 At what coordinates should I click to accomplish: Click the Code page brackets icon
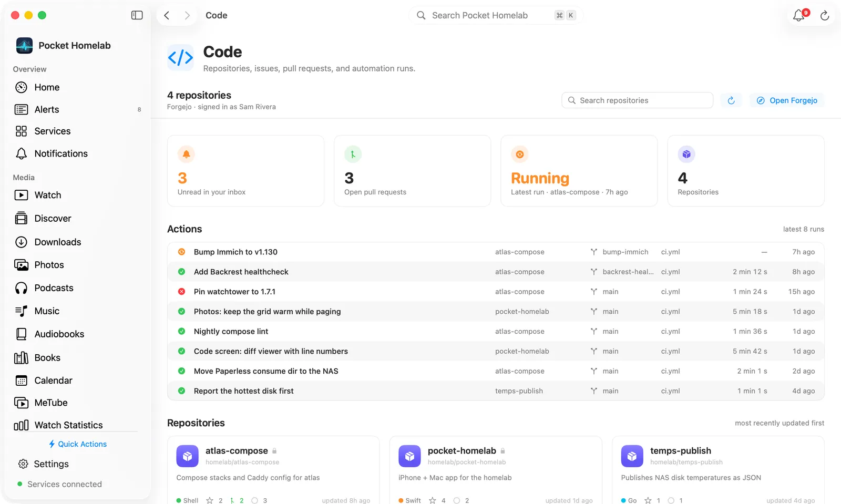pyautogui.click(x=180, y=57)
